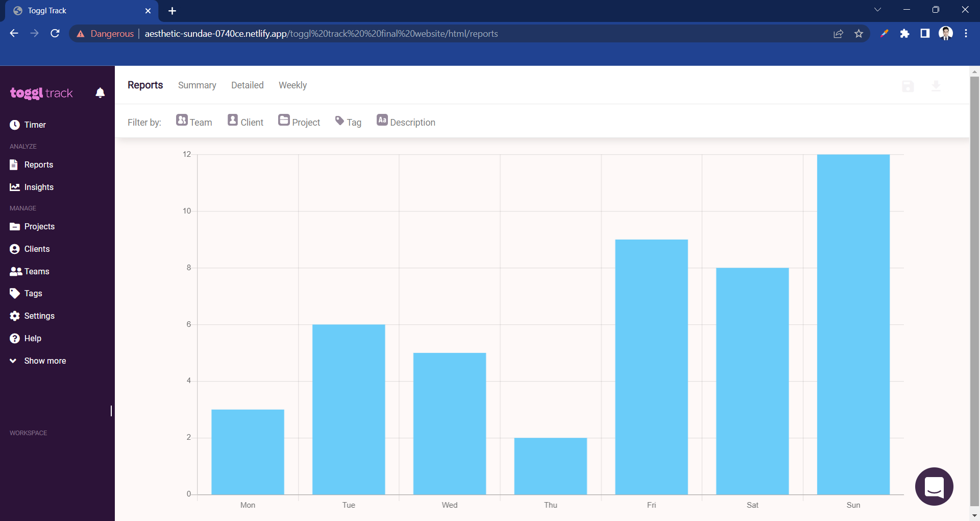
Task: Filter reports by Description
Action: pos(406,121)
